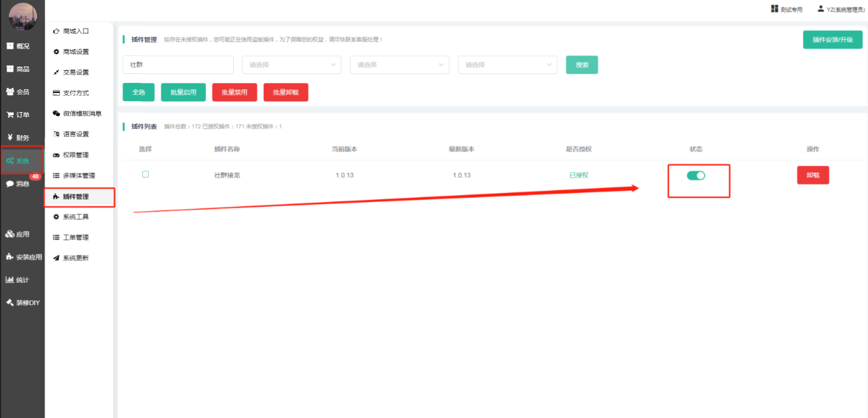Open the 财务 yen icon
The image size is (868, 418).
[10, 137]
